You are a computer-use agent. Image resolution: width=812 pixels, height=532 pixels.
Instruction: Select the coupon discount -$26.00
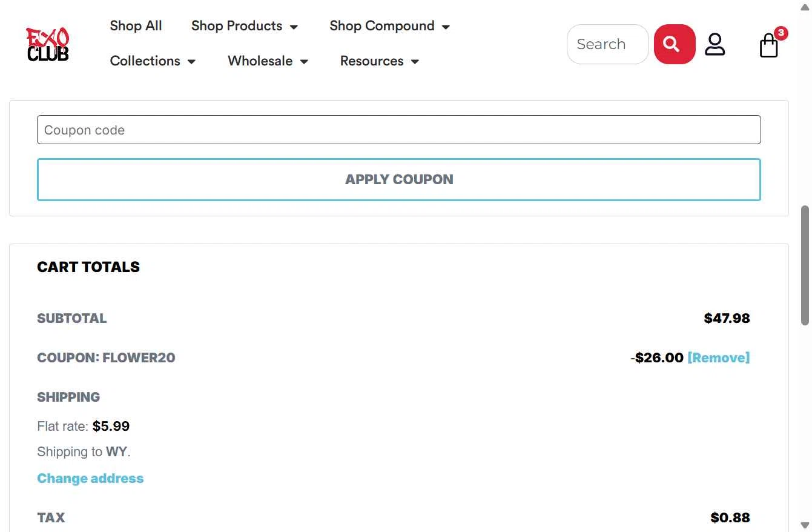click(x=657, y=357)
